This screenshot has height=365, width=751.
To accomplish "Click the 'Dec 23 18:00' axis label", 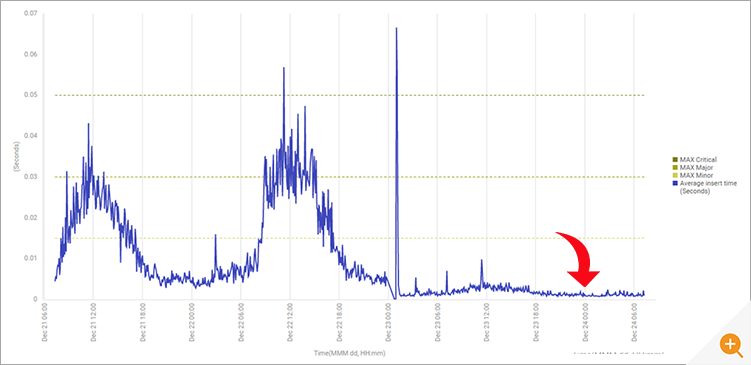I will 536,321.
